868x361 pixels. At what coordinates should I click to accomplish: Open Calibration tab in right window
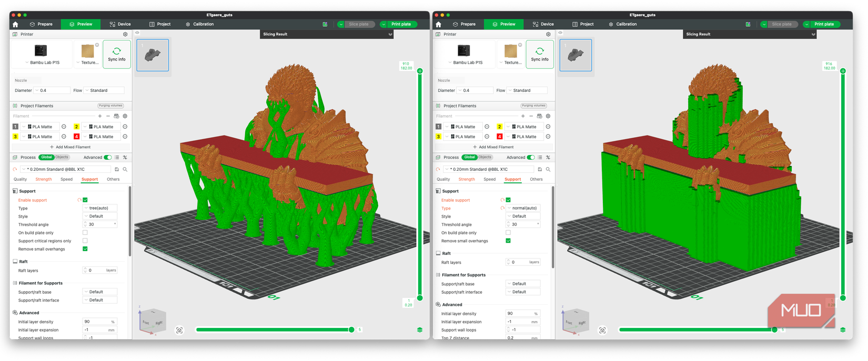point(622,24)
